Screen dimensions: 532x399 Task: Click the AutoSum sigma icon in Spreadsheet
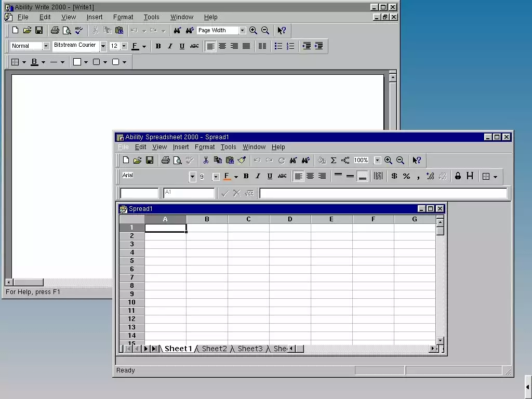coord(334,161)
